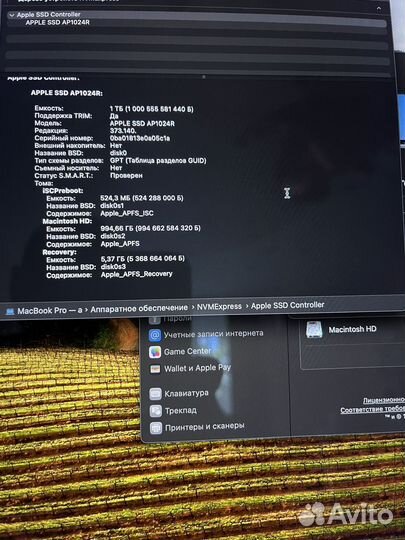Screen dimensions: 405x540
Task: Click disk0s1 BSD name value
Action: [x=112, y=206]
